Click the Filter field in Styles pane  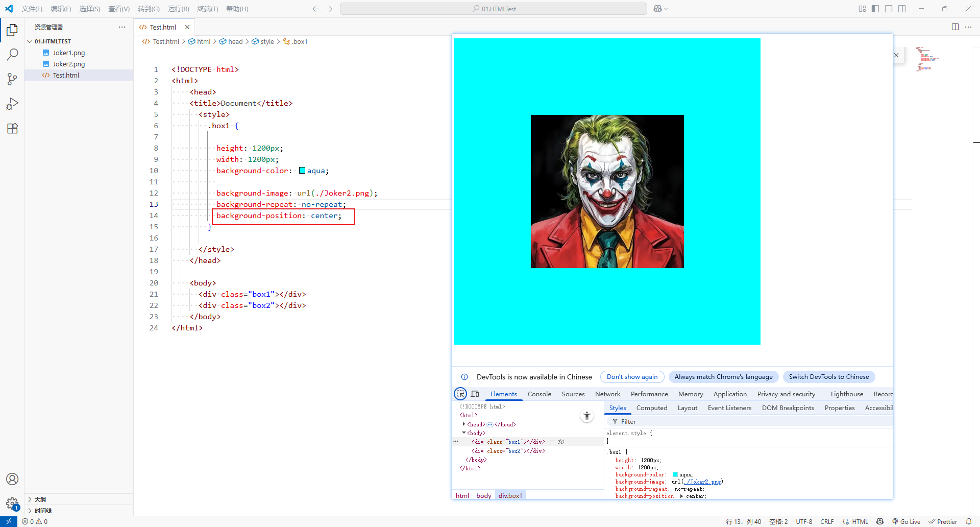(x=749, y=421)
